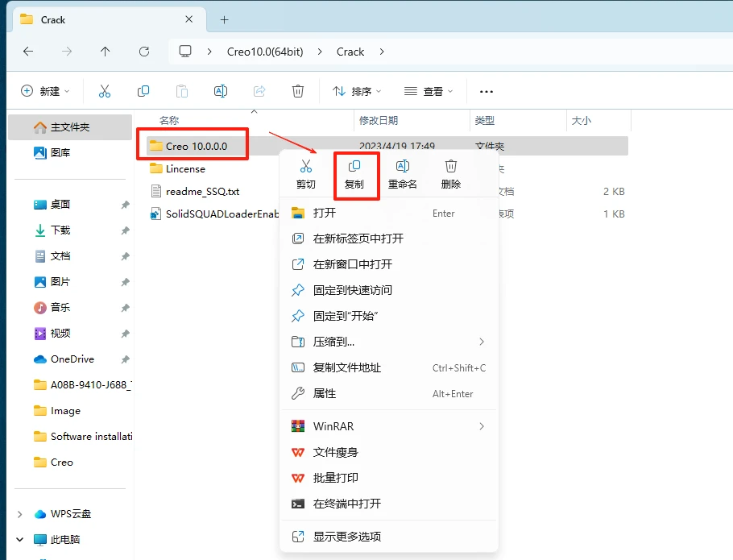
Task: Go back using the back arrow
Action: pos(27,51)
